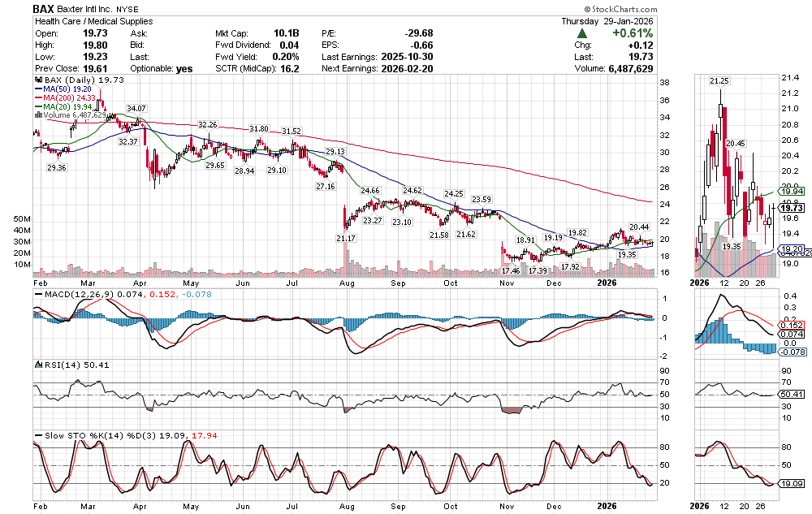Click the volume bars icon in the legend
The height and width of the screenshot is (514, 812).
tap(37, 115)
